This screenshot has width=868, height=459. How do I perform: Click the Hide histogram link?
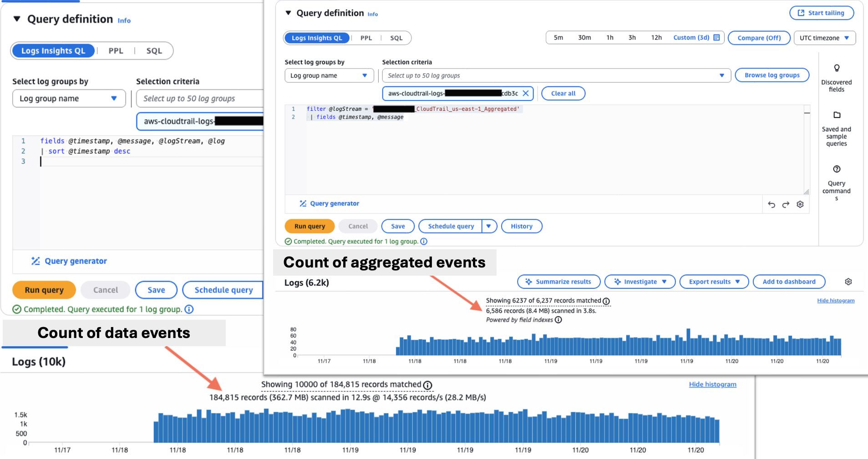click(836, 300)
